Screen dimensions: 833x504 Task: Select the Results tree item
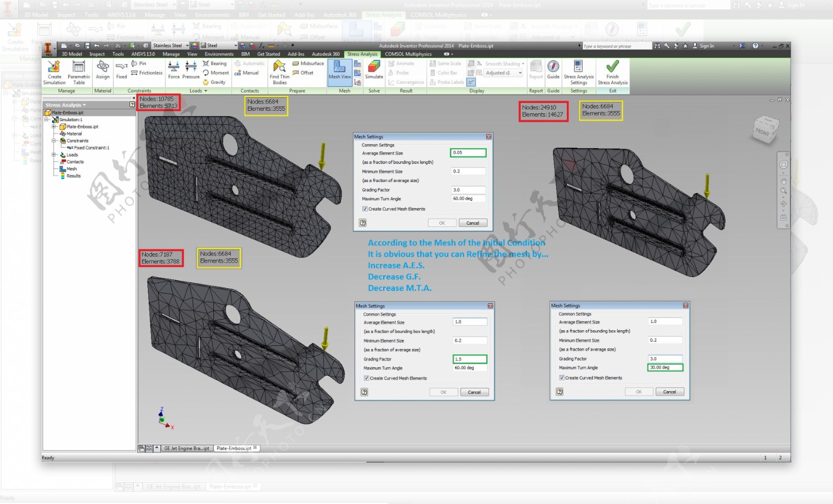[70, 176]
